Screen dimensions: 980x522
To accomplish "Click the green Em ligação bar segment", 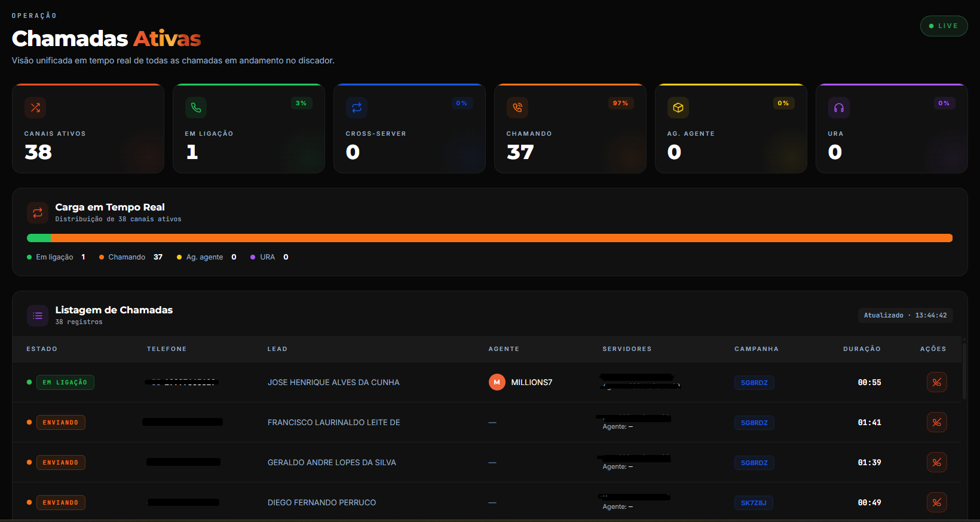I will tap(39, 238).
